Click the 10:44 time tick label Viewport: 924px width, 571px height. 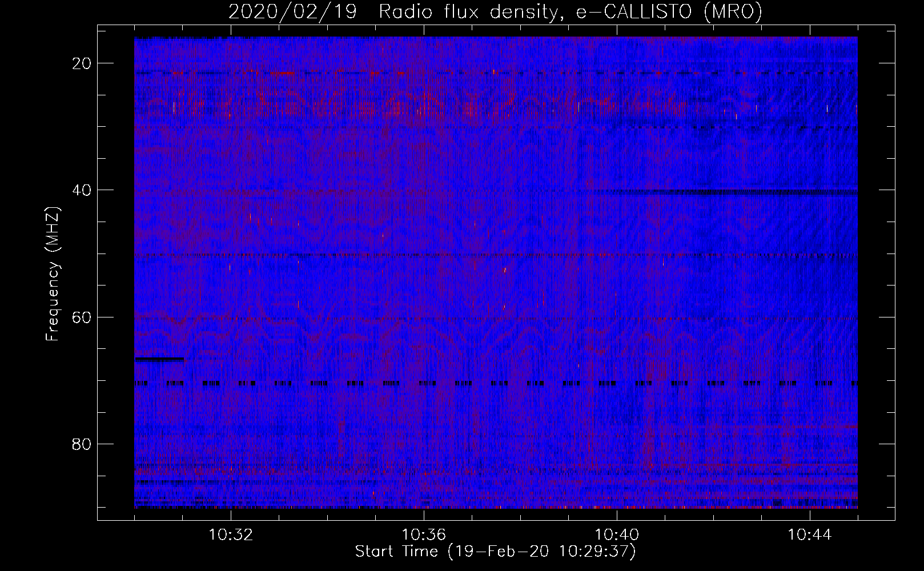tap(810, 535)
